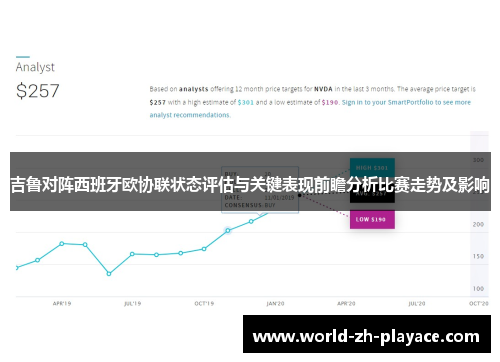Select the LOW $190 label box
The width and height of the screenshot is (500, 362).
(x=372, y=219)
